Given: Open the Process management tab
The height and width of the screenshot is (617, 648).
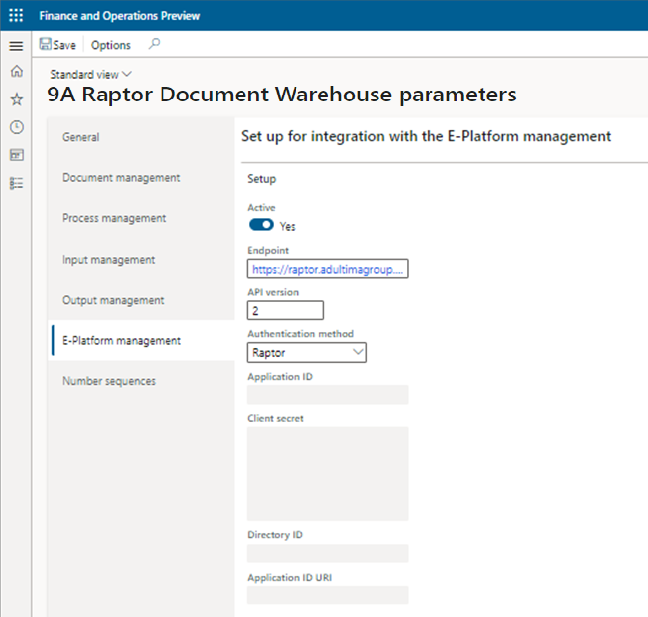Looking at the screenshot, I should (114, 218).
